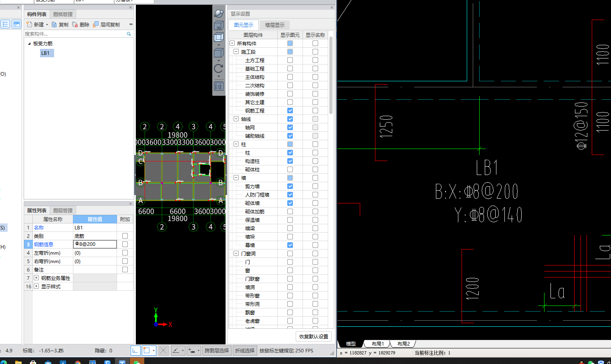Collapse the 施工段 tree node
The width and height of the screenshot is (611, 364).
236,52
